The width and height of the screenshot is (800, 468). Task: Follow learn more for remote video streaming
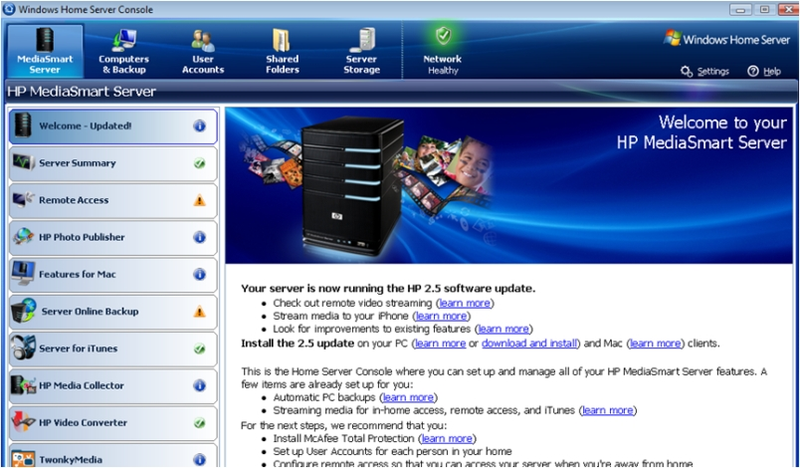pos(465,303)
